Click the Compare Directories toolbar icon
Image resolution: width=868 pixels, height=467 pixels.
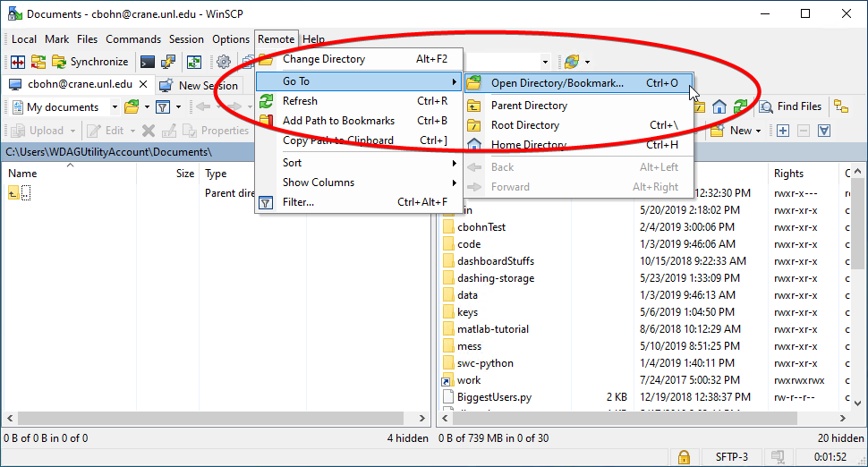pyautogui.click(x=18, y=62)
